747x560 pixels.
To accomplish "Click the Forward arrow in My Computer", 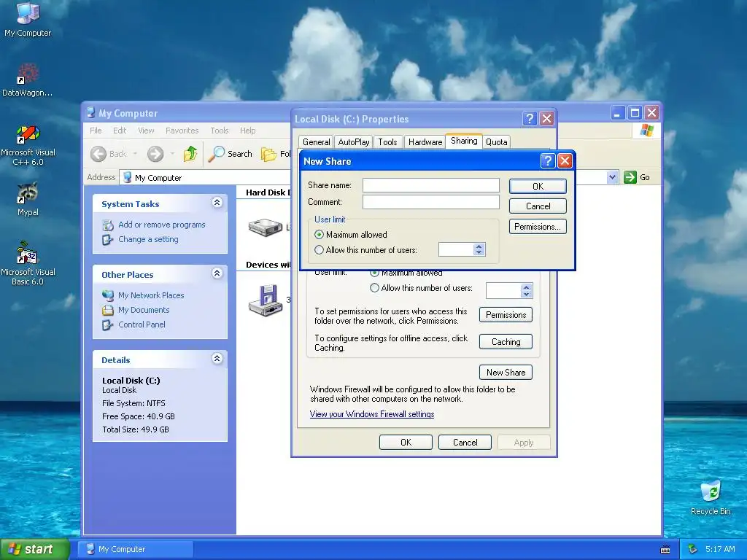I will pos(155,154).
